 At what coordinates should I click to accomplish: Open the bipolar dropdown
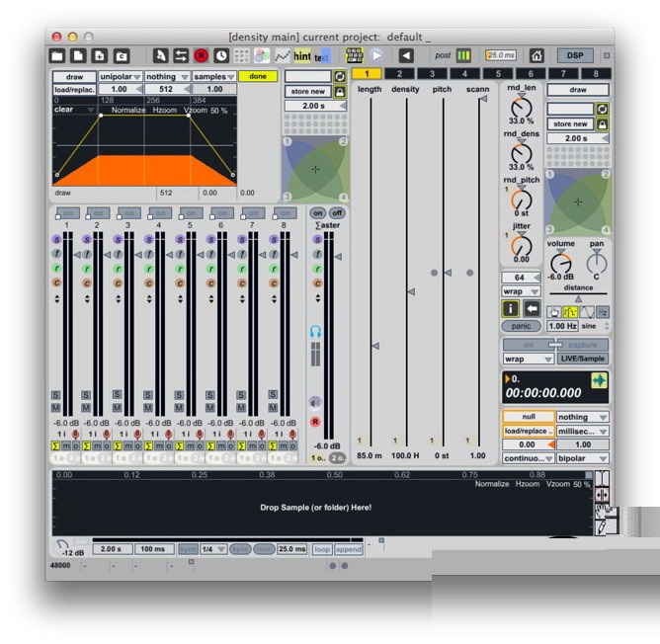[x=583, y=458]
